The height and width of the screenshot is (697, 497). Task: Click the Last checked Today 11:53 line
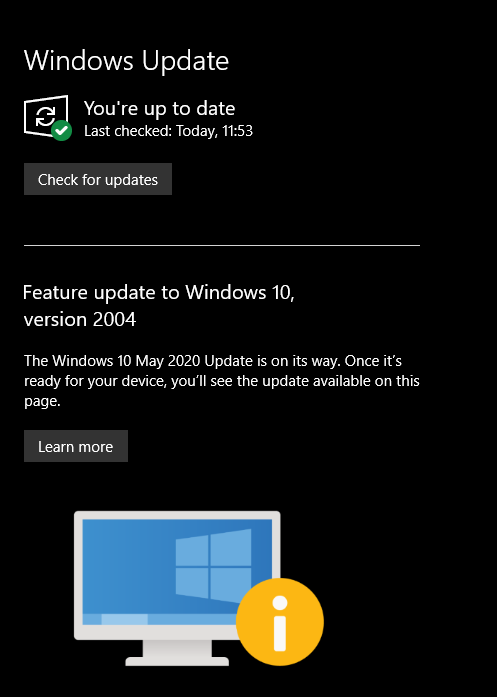click(x=168, y=131)
